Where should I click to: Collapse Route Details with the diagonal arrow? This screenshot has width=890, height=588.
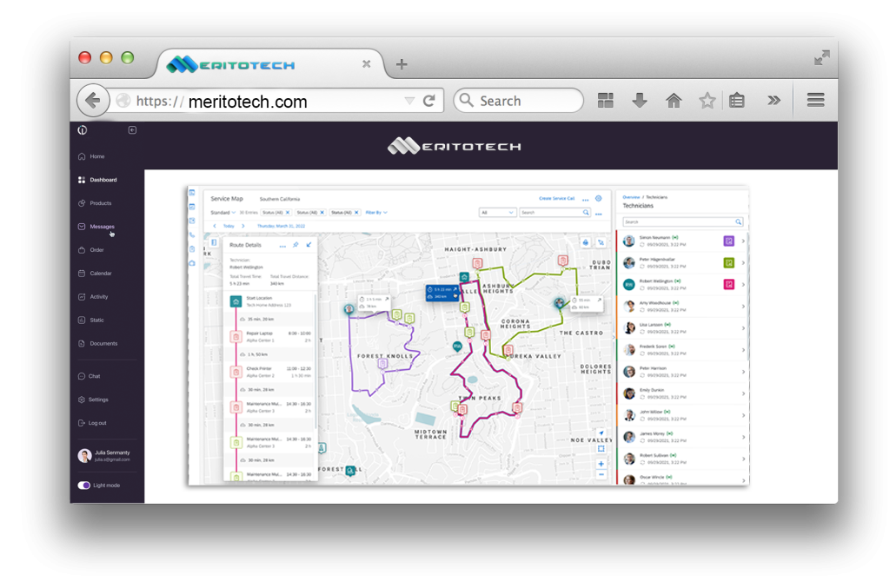pyautogui.click(x=309, y=245)
